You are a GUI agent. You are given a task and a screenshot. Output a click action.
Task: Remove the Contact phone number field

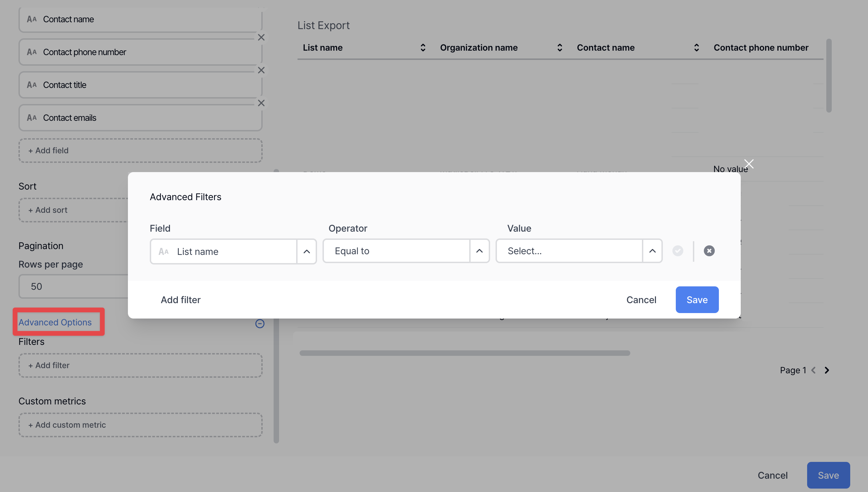(x=261, y=37)
